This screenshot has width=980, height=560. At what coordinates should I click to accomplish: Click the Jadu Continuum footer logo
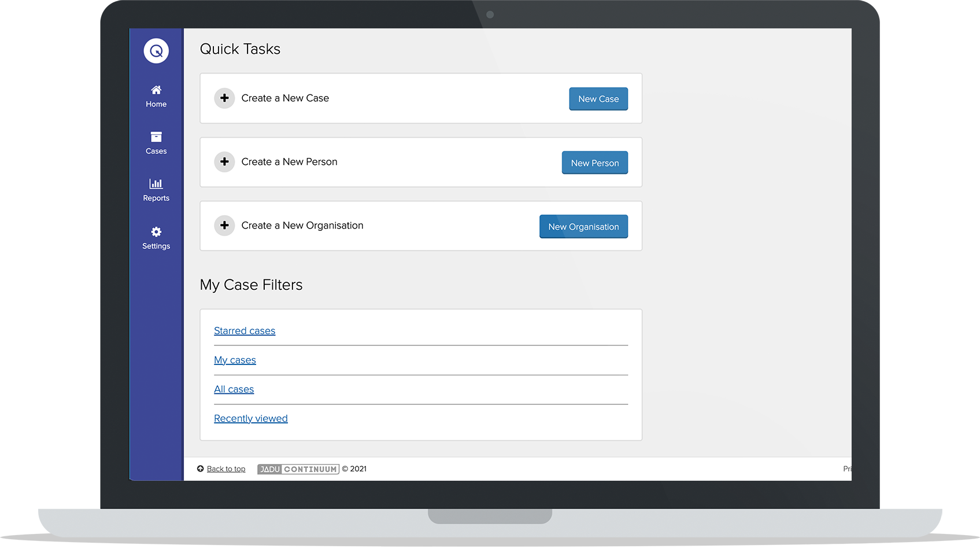click(298, 469)
